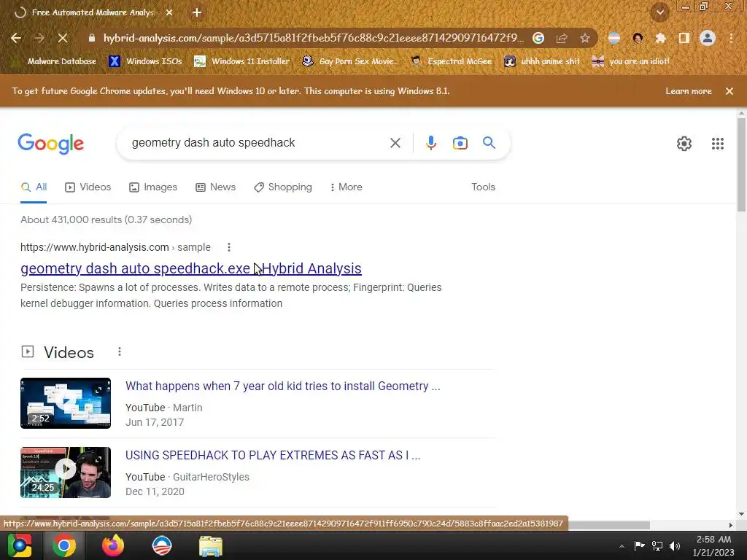
Task: Click the Google logo
Action: 51,144
